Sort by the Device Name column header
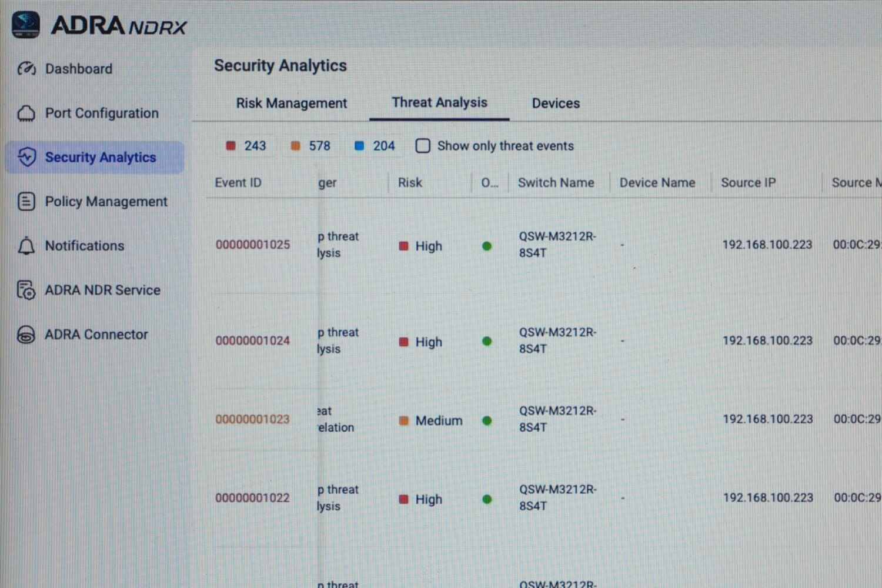The image size is (882, 588). pyautogui.click(x=657, y=183)
